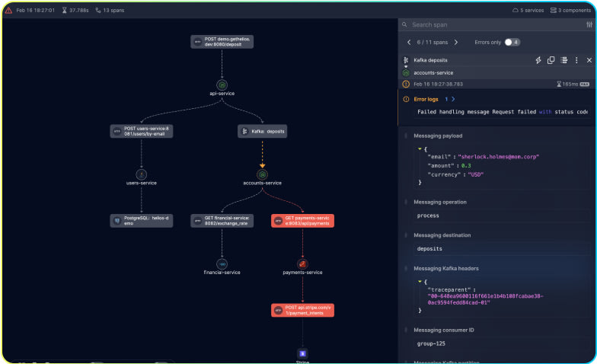Screen dimensions: 597x364
Task: Select the GET payments-service span node
Action: (x=302, y=221)
